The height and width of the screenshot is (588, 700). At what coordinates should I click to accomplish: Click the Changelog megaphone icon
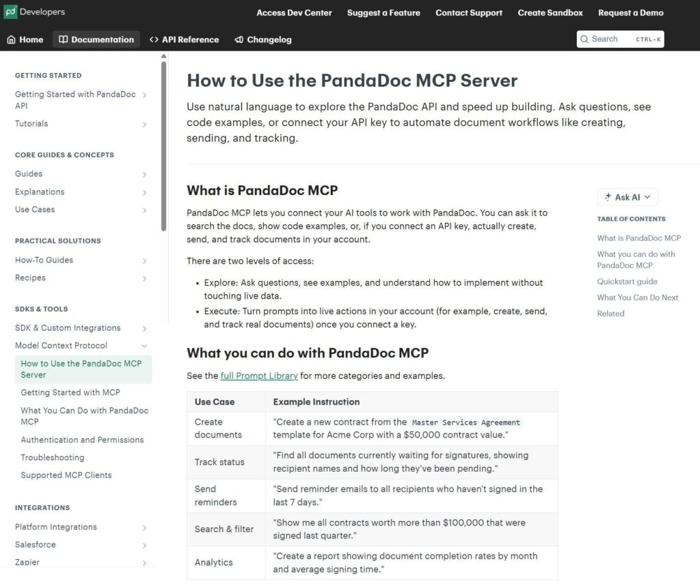tap(239, 40)
